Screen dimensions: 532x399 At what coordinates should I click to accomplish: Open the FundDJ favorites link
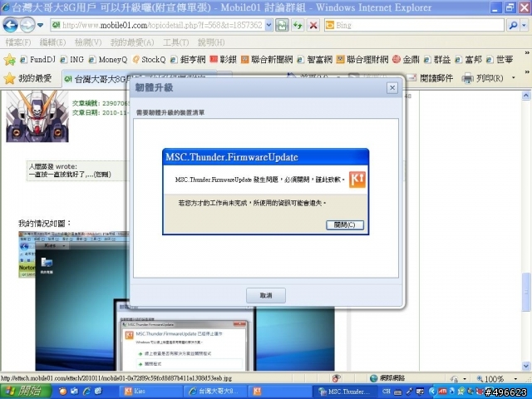(x=37, y=60)
